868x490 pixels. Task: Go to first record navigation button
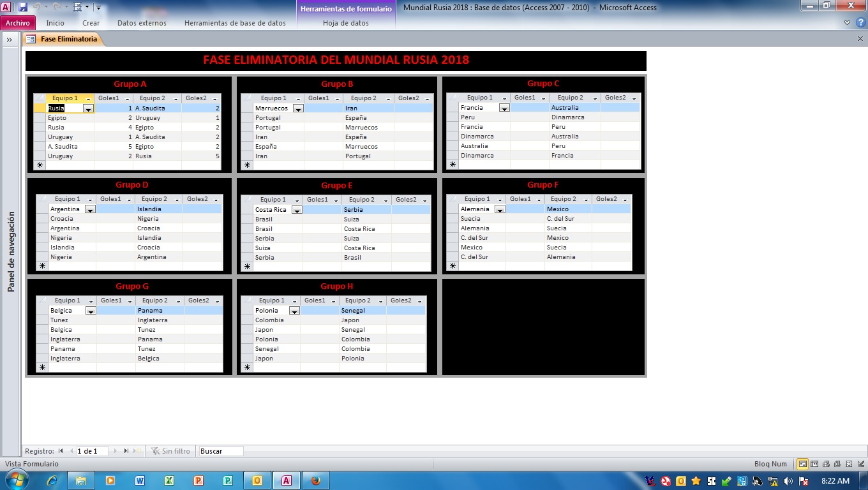[61, 451]
